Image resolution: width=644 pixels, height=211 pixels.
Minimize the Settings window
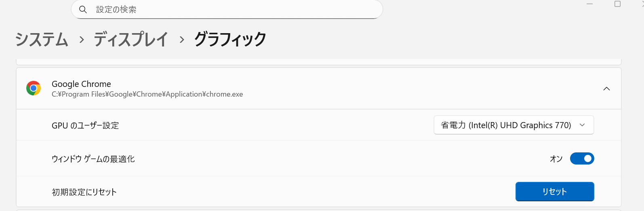pyautogui.click(x=589, y=4)
